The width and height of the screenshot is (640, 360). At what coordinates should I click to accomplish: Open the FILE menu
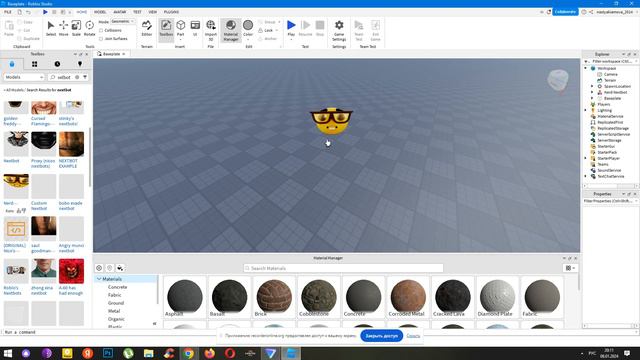[x=8, y=12]
